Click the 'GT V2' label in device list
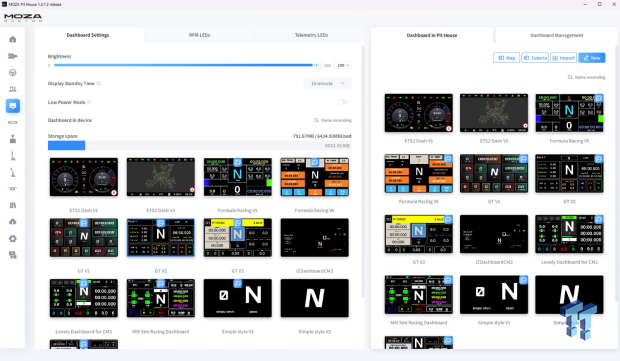This screenshot has width=620, height=361. pyautogui.click(x=161, y=271)
